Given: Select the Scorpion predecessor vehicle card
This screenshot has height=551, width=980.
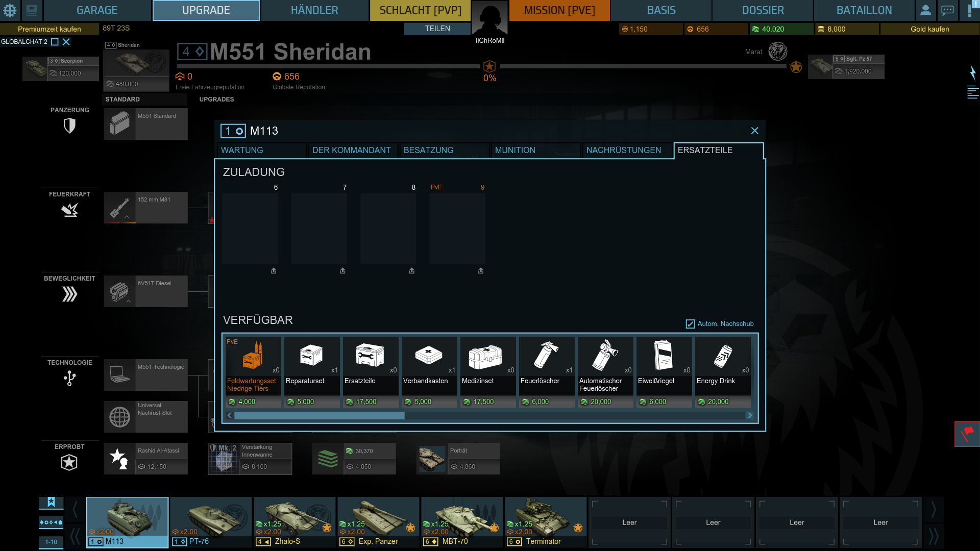Looking at the screenshot, I should [60, 68].
